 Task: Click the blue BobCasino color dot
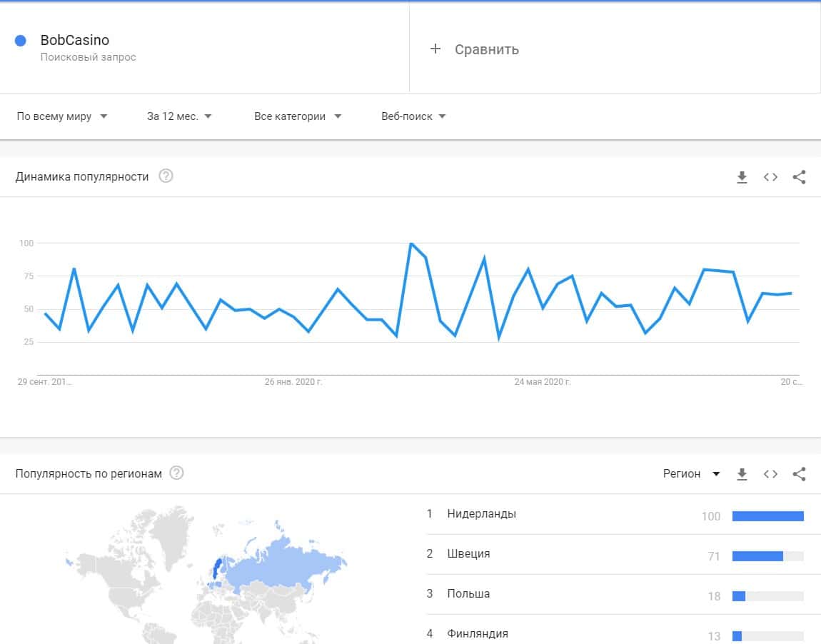[x=21, y=41]
